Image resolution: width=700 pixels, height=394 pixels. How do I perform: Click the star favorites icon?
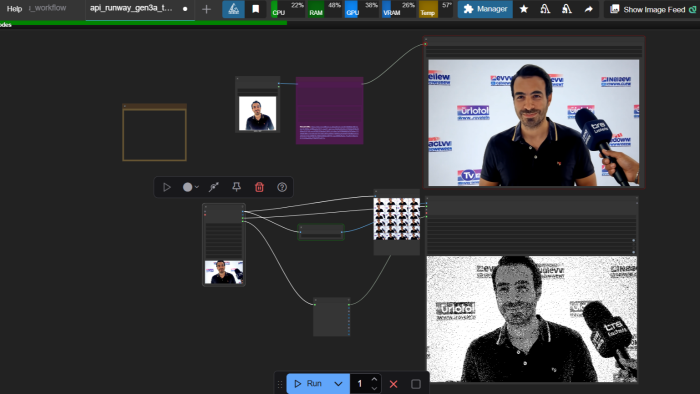[524, 9]
